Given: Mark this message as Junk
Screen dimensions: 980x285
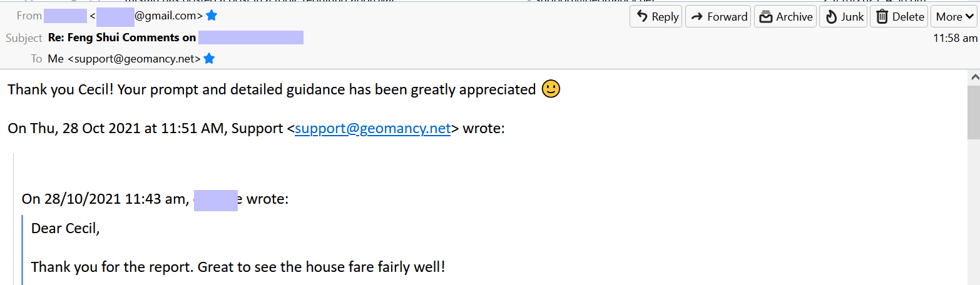Looking at the screenshot, I should point(844,17).
